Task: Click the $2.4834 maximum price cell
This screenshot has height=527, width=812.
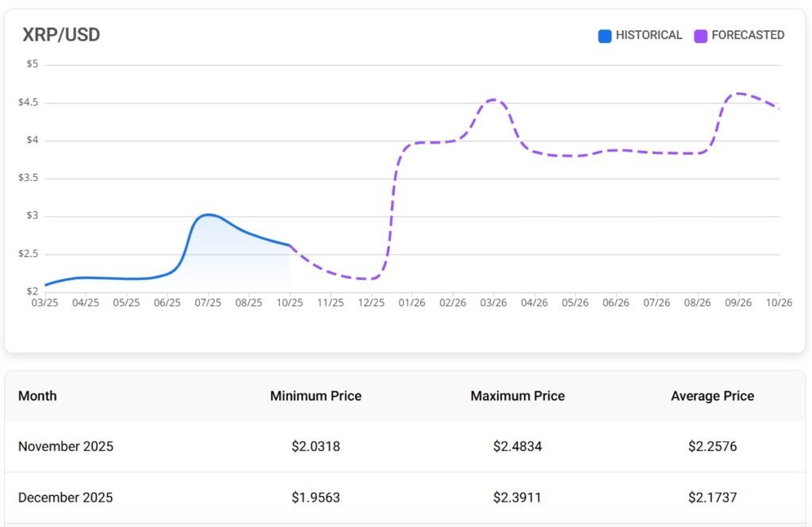Action: pos(517,446)
